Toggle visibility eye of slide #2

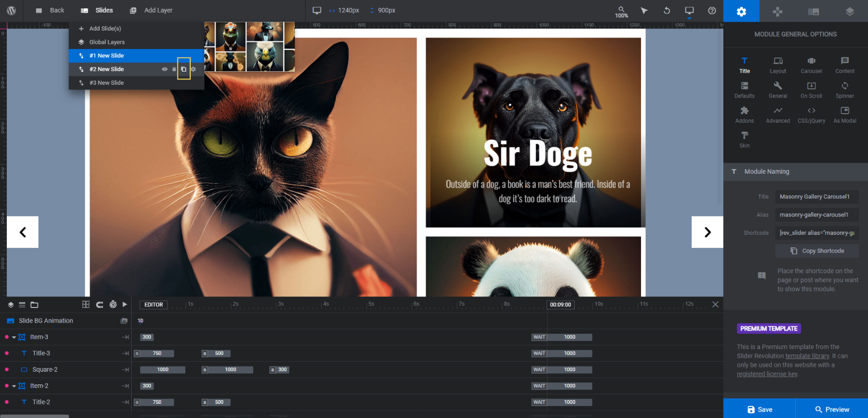point(164,69)
